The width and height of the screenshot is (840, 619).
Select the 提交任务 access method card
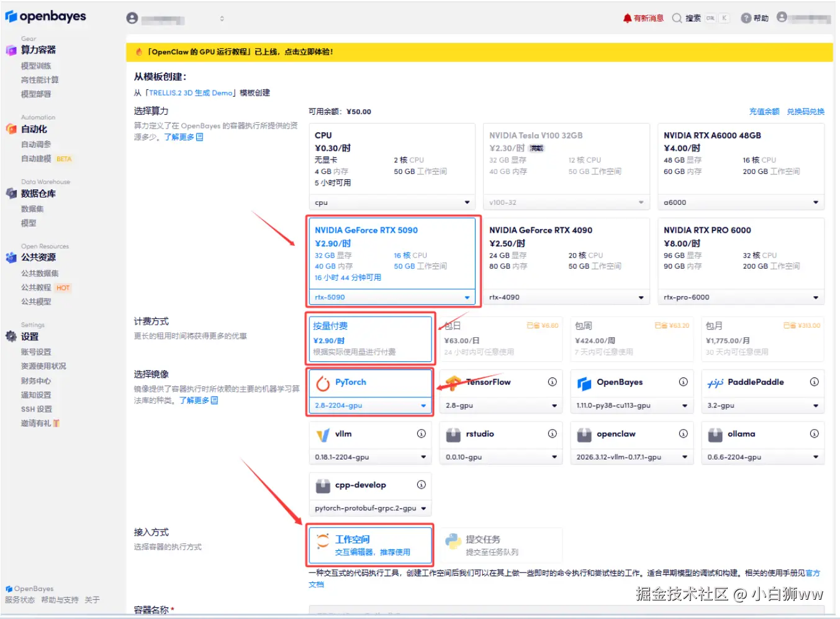click(x=501, y=544)
